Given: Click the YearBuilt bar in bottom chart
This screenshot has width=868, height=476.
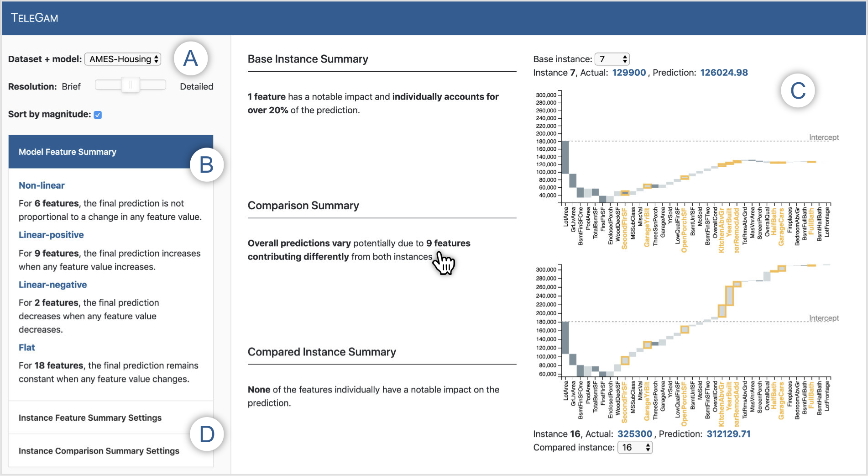Looking at the screenshot, I should [729, 296].
